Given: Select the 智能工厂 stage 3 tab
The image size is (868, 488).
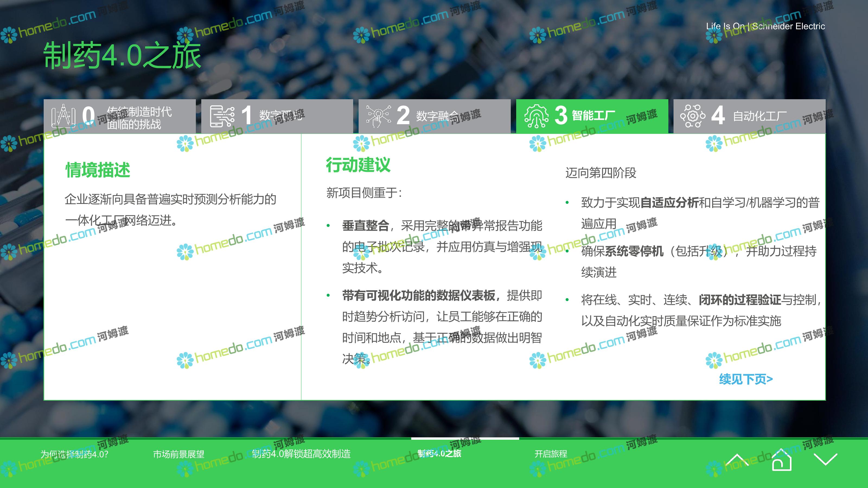Looking at the screenshot, I should point(593,115).
